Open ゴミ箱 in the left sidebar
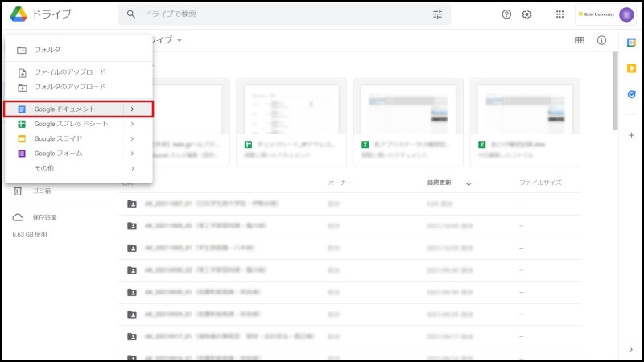This screenshot has width=644, height=362. coord(41,191)
